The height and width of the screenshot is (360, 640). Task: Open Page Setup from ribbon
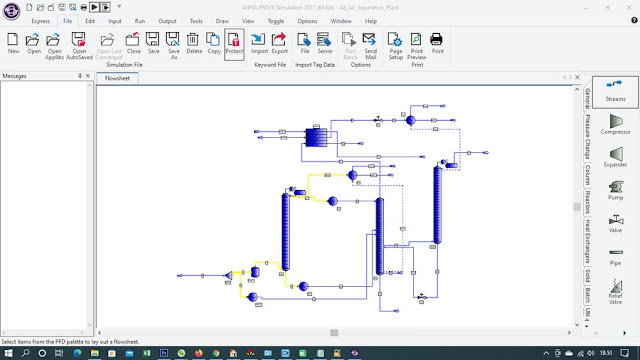[395, 46]
